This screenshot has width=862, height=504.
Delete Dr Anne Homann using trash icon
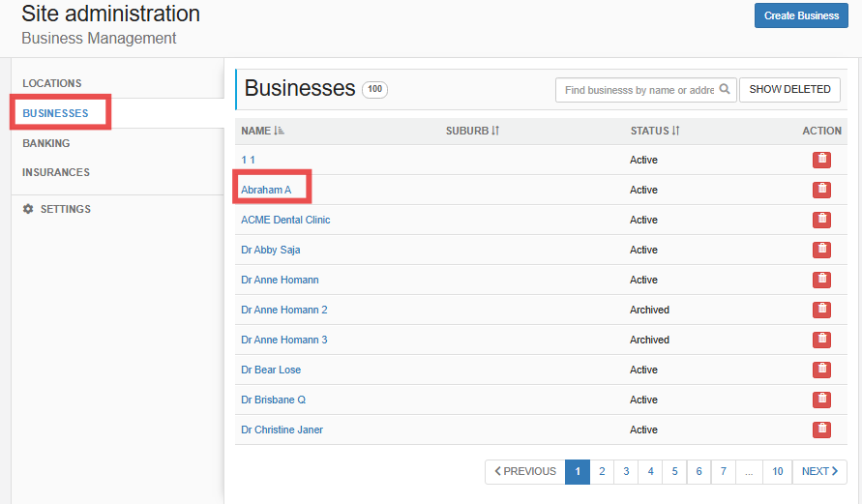pyautogui.click(x=821, y=280)
